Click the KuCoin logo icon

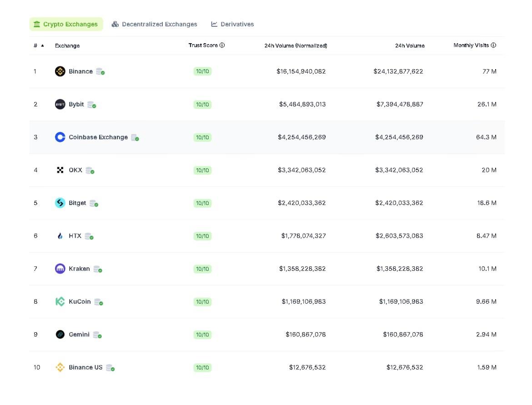click(60, 301)
